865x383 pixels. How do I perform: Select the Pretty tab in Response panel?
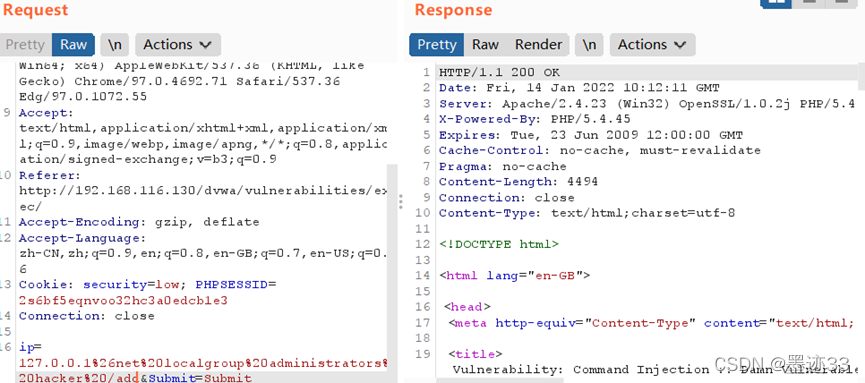436,45
